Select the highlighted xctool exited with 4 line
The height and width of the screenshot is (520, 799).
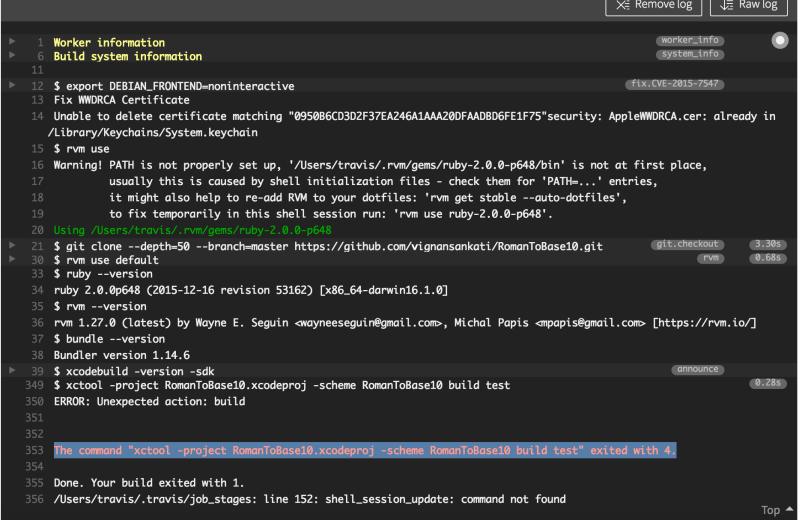pyautogui.click(x=365, y=450)
